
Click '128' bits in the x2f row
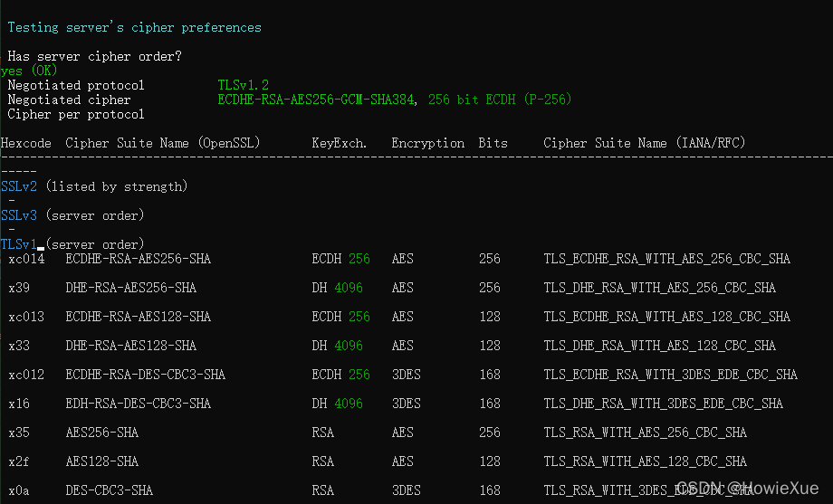click(490, 461)
